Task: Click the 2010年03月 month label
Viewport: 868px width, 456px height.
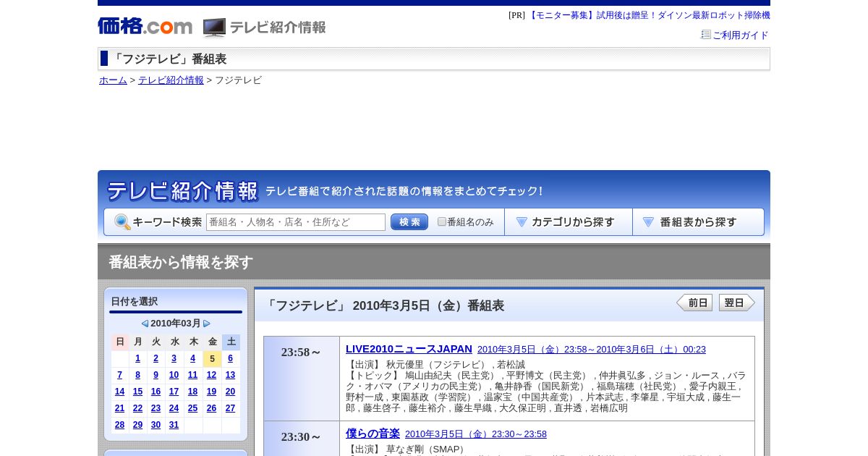Action: [176, 324]
